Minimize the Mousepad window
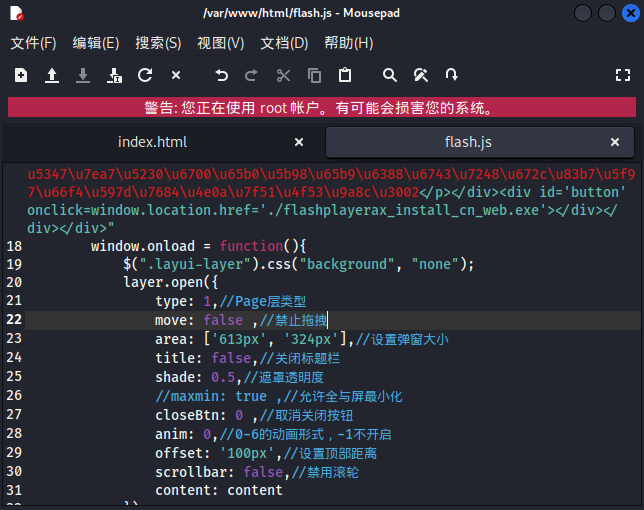This screenshot has height=510, width=644. (x=582, y=13)
